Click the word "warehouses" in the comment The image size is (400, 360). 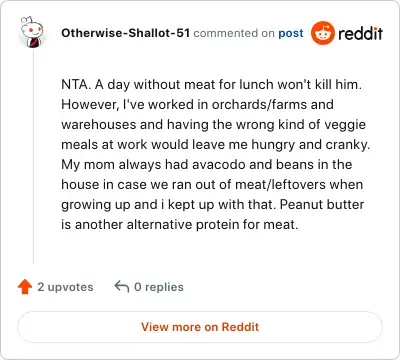pos(99,124)
